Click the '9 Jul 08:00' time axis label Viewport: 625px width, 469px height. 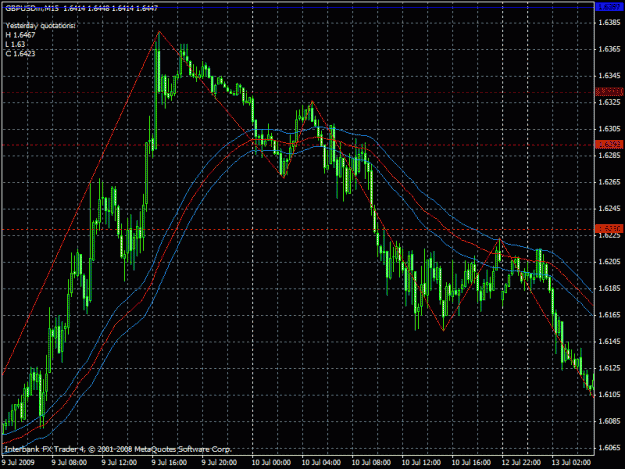(69, 463)
